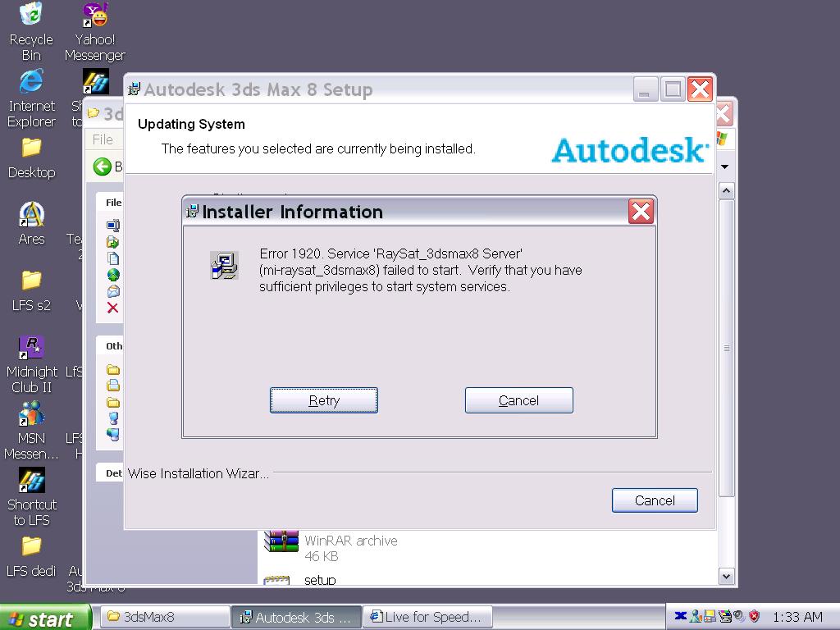The height and width of the screenshot is (630, 840).
Task: Select the LFS dedi folder icon
Action: pyautogui.click(x=31, y=557)
